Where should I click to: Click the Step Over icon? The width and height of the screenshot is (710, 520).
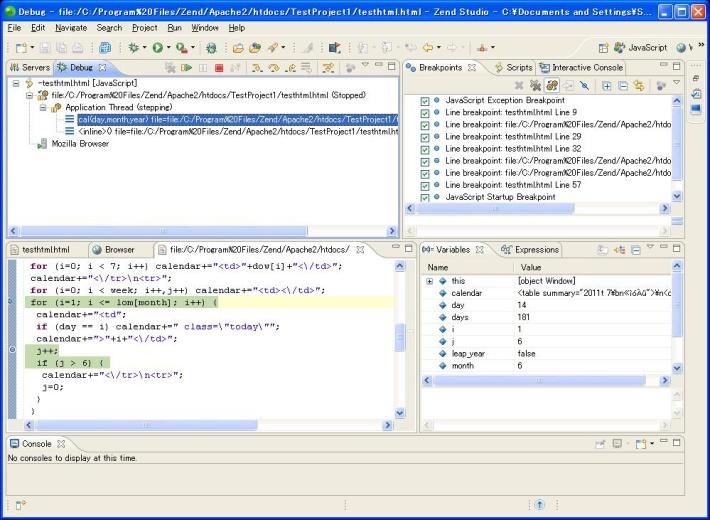point(273,67)
